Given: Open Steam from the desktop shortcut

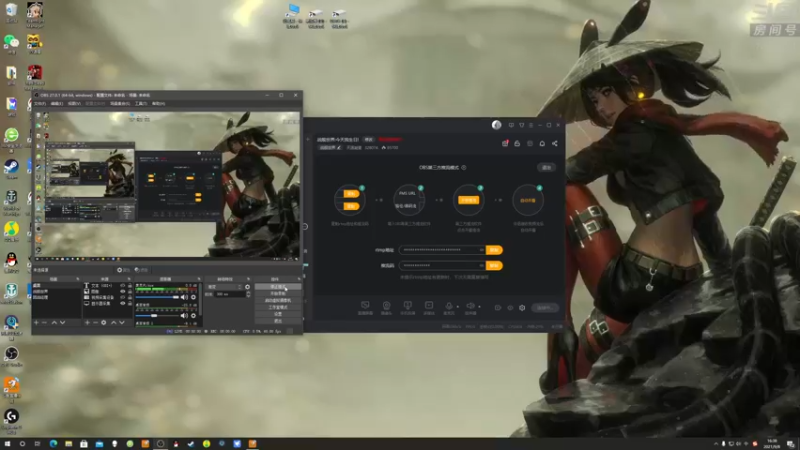Looking at the screenshot, I should pyautogui.click(x=11, y=166).
